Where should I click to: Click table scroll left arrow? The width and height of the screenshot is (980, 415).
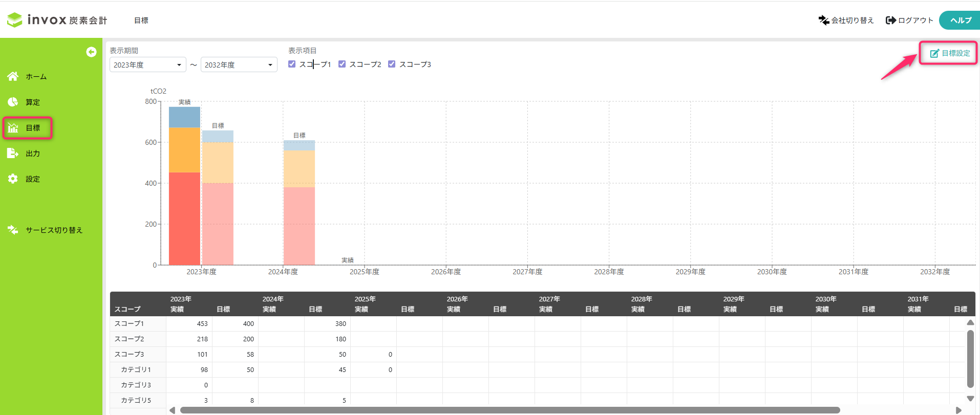pyautogui.click(x=173, y=410)
